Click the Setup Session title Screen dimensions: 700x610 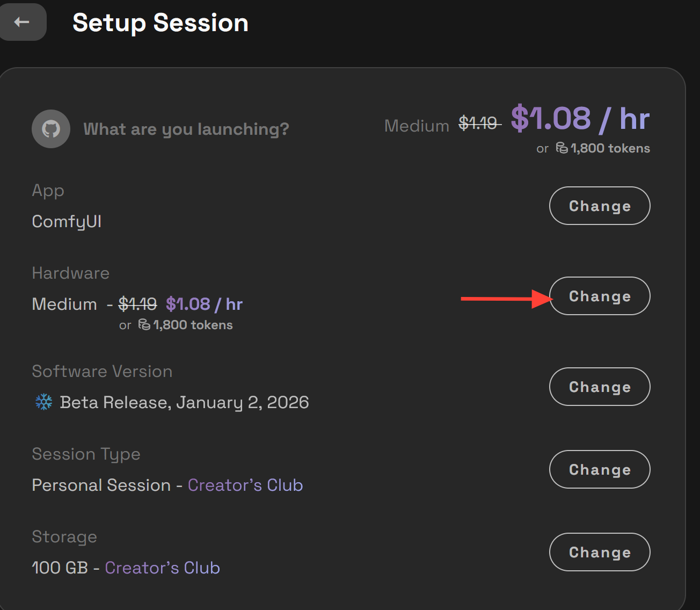pyautogui.click(x=160, y=23)
